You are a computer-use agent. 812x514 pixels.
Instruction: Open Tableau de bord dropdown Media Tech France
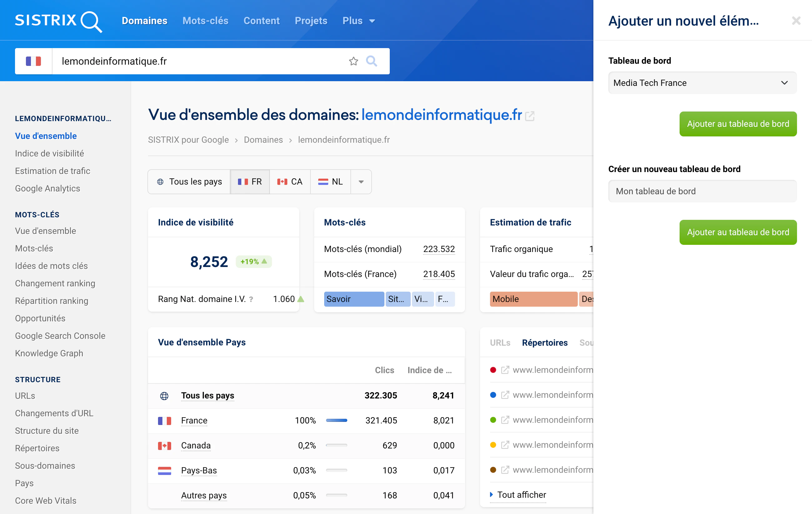tap(702, 83)
